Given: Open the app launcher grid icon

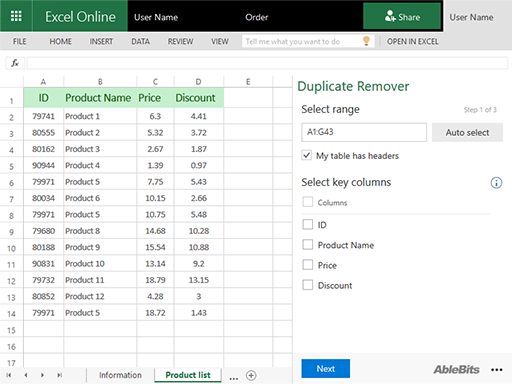Looking at the screenshot, I should (x=16, y=16).
